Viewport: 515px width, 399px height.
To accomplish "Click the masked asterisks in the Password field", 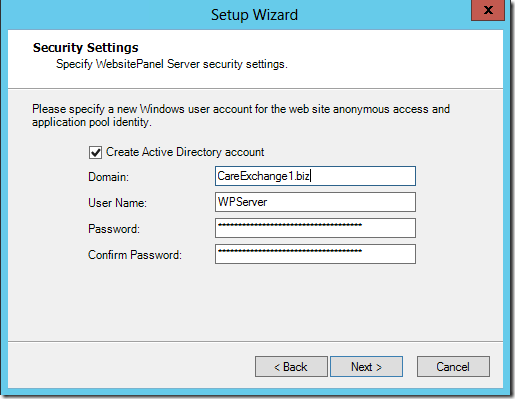I will point(290,225).
